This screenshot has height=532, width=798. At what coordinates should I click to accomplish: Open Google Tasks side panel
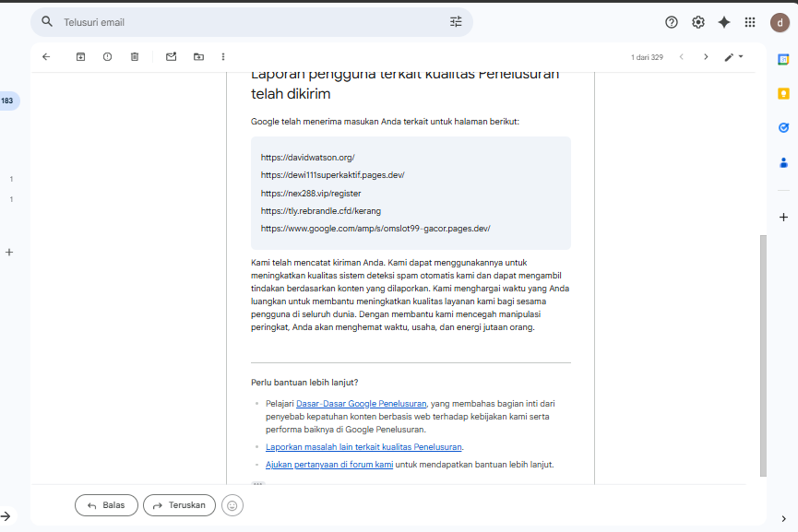[783, 127]
